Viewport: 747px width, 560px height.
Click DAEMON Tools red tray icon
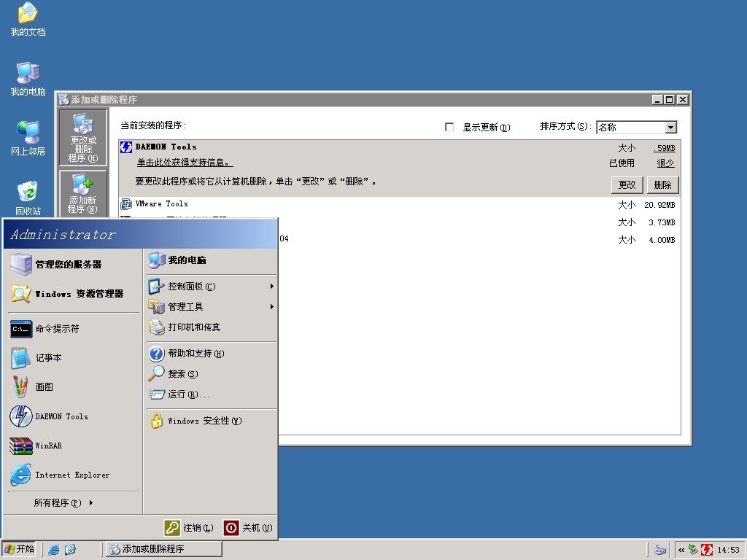[706, 550]
